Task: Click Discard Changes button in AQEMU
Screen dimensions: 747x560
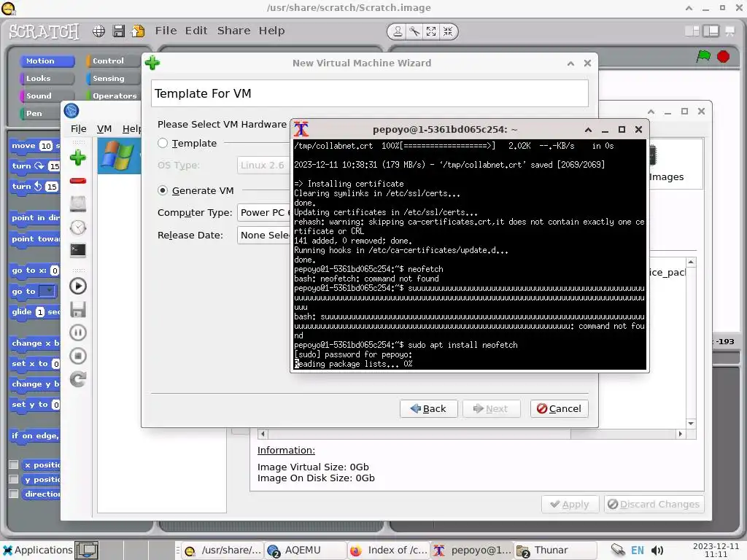Action: click(x=654, y=505)
